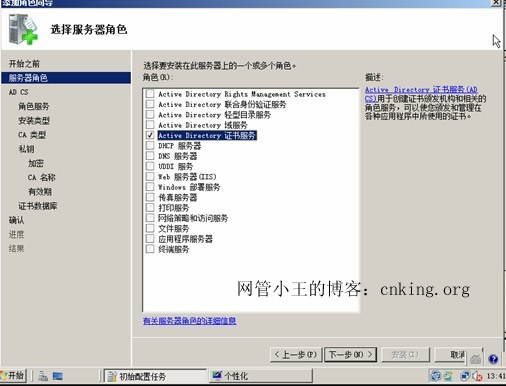The image size is (506, 386).
Task: Check the 打印服务 role
Action: [150, 207]
